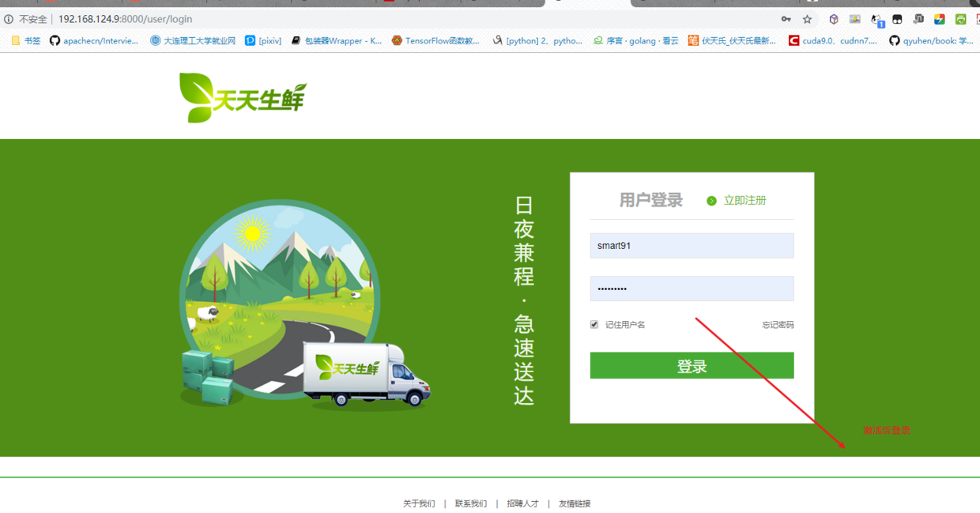Click the bookmark star icon in address bar
This screenshot has width=980, height=513.
(x=807, y=19)
